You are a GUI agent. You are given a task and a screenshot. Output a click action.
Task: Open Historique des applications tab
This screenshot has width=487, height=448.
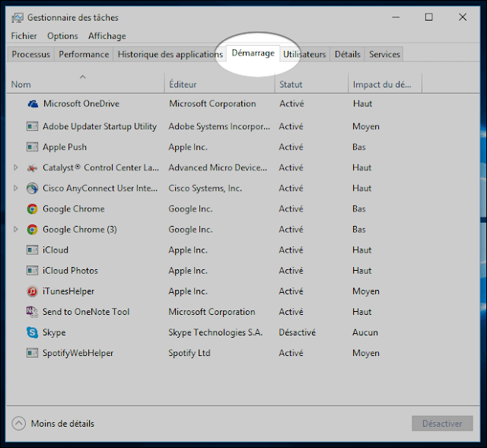pyautogui.click(x=170, y=54)
